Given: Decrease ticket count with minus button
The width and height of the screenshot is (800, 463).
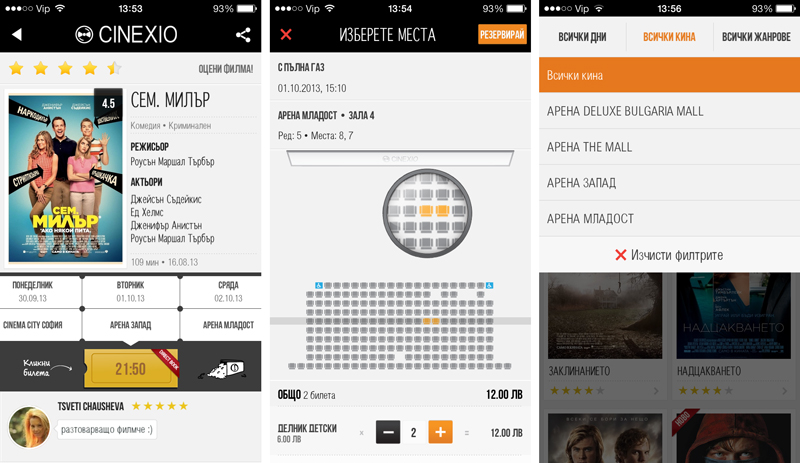Looking at the screenshot, I should click(388, 432).
